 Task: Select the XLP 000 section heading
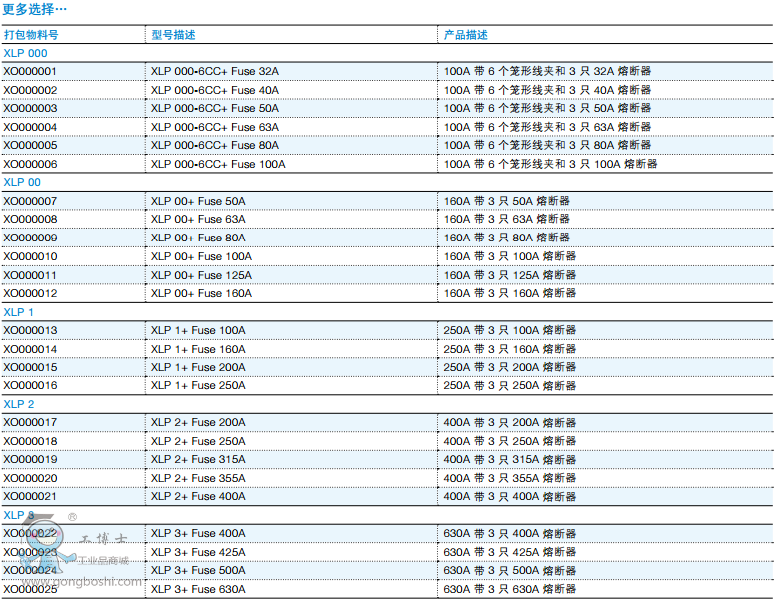click(25, 53)
